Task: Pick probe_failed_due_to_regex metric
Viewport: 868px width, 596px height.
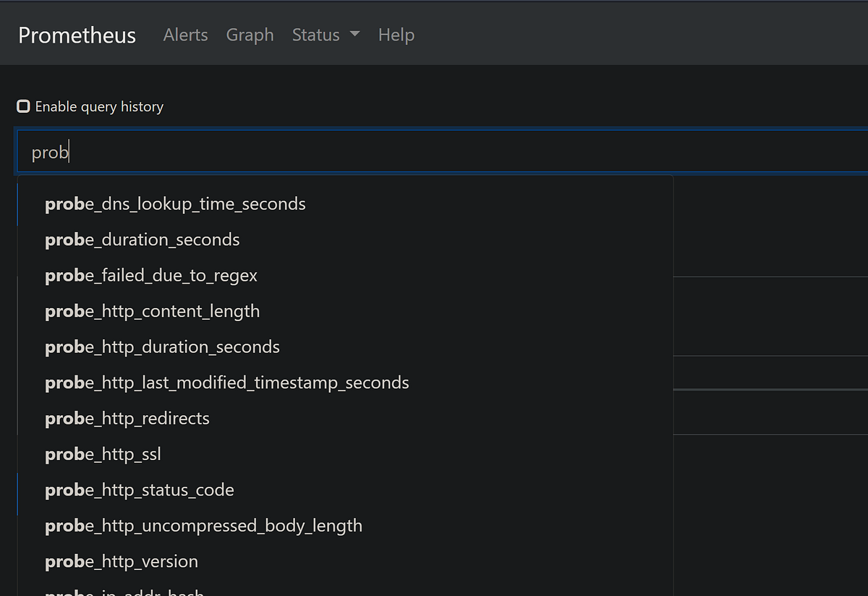Action: 151,275
